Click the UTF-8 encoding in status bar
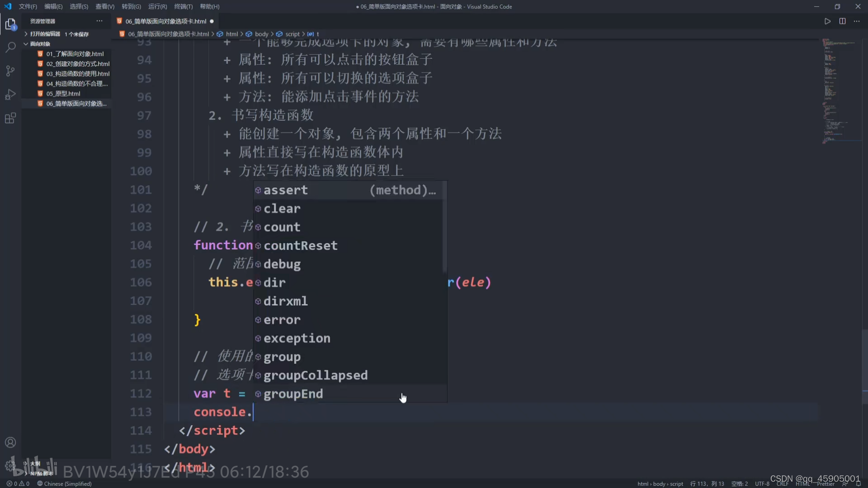 [x=762, y=483]
